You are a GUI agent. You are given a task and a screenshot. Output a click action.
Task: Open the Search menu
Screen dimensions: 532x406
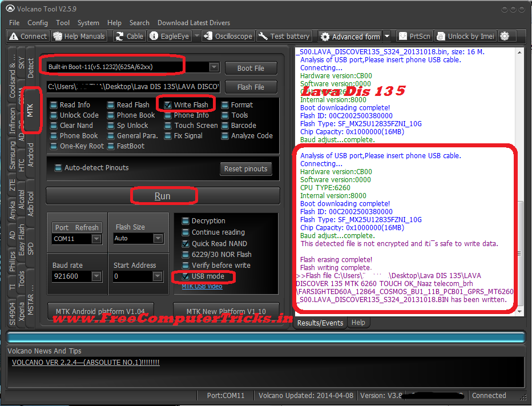tap(139, 23)
